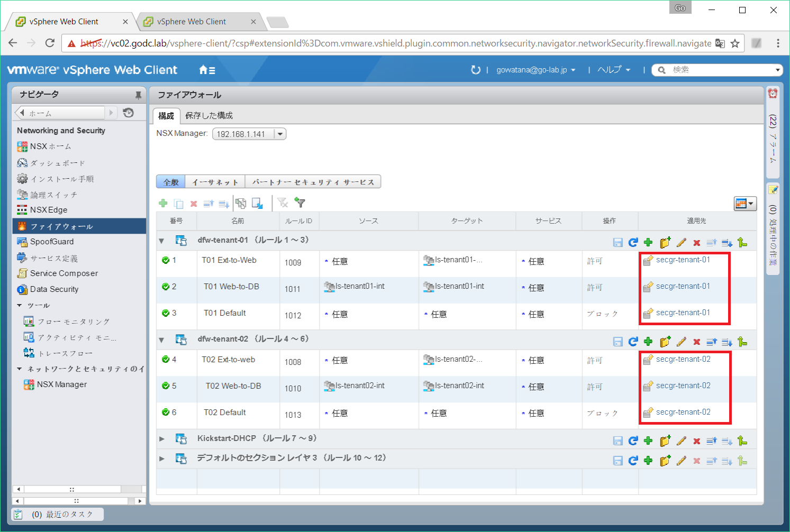Open the gowatana@go-lab.jp user menu
The width and height of the screenshot is (790, 532).
[535, 70]
